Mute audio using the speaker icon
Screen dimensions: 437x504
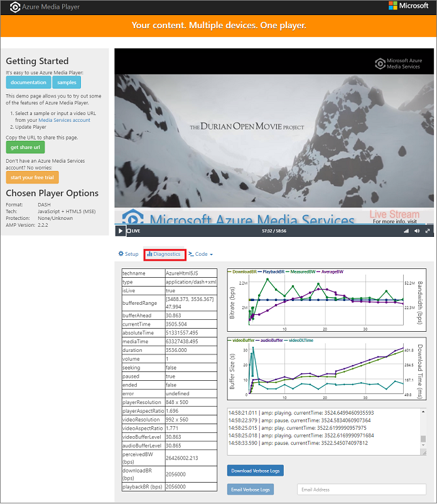pos(417,231)
